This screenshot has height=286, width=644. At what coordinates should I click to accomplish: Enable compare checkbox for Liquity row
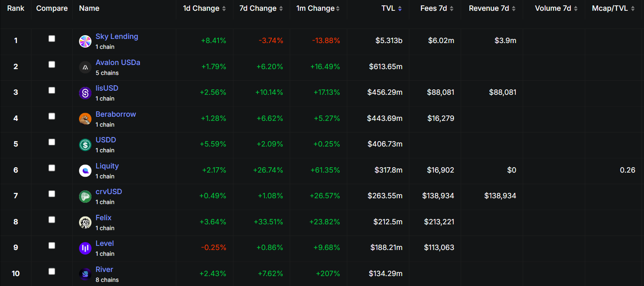(x=52, y=168)
